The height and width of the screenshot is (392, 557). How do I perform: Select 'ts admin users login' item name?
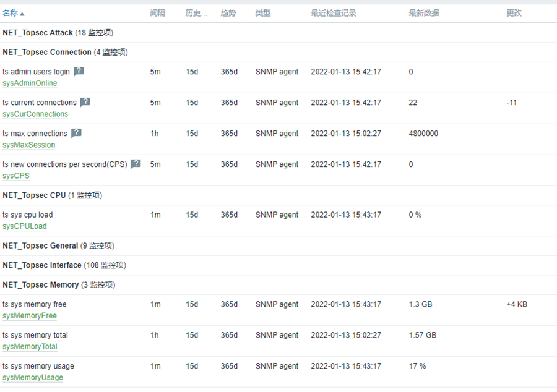(x=36, y=72)
